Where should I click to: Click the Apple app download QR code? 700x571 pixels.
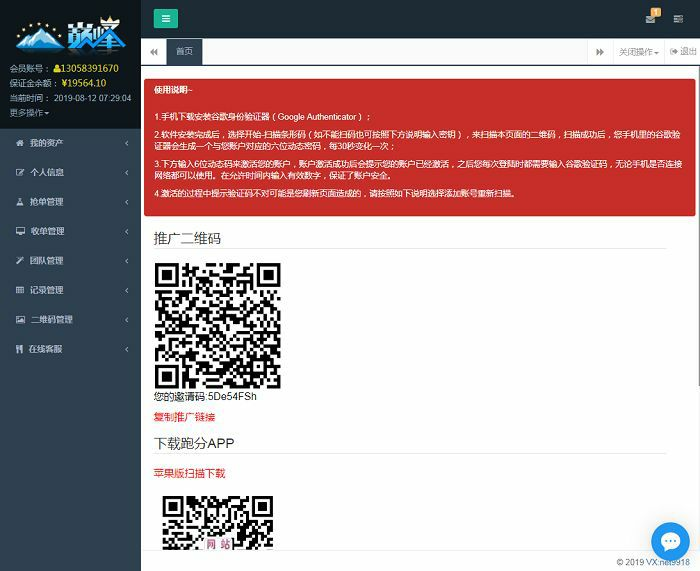tap(217, 523)
